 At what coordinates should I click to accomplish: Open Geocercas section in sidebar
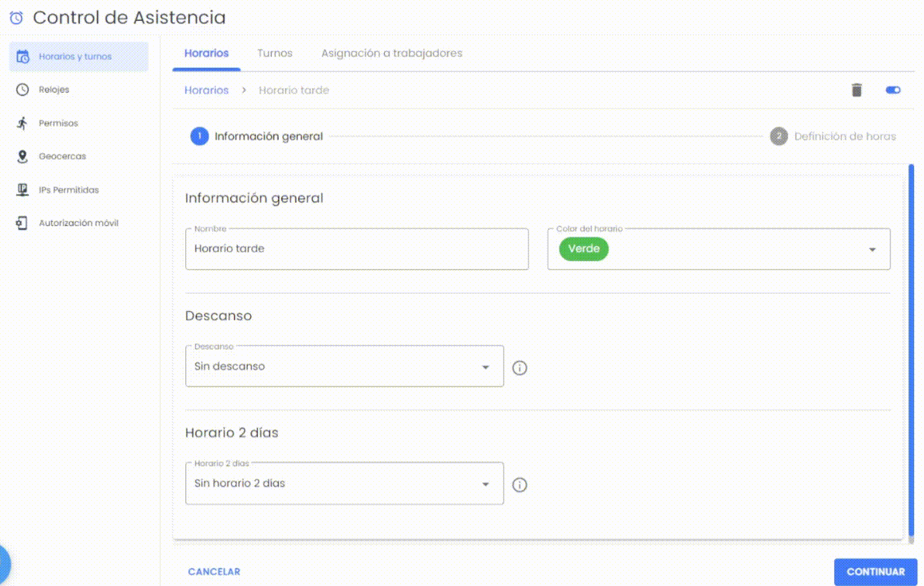coord(79,156)
